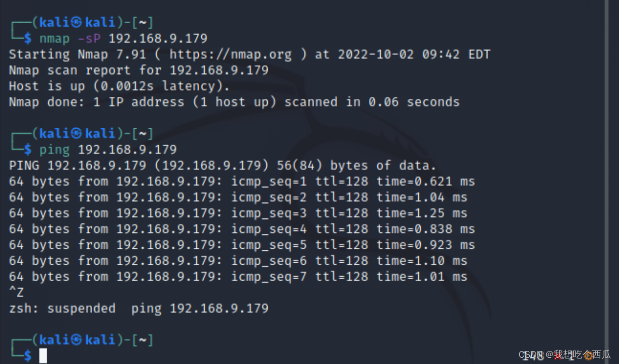This screenshot has height=364, width=619.
Task: Click the red error cross in the prompt status
Action: pos(558,356)
